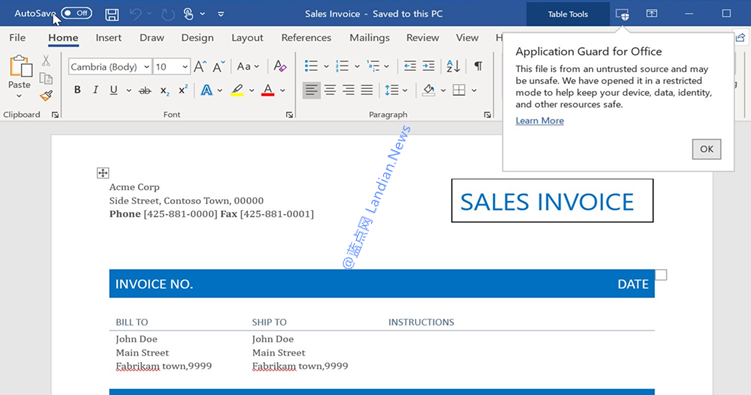Select Center alignment
The height and width of the screenshot is (395, 751).
[330, 90]
